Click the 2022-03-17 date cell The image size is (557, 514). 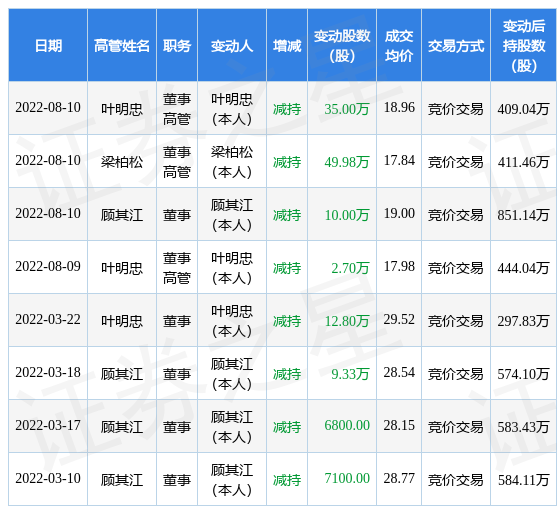[x=48, y=426]
